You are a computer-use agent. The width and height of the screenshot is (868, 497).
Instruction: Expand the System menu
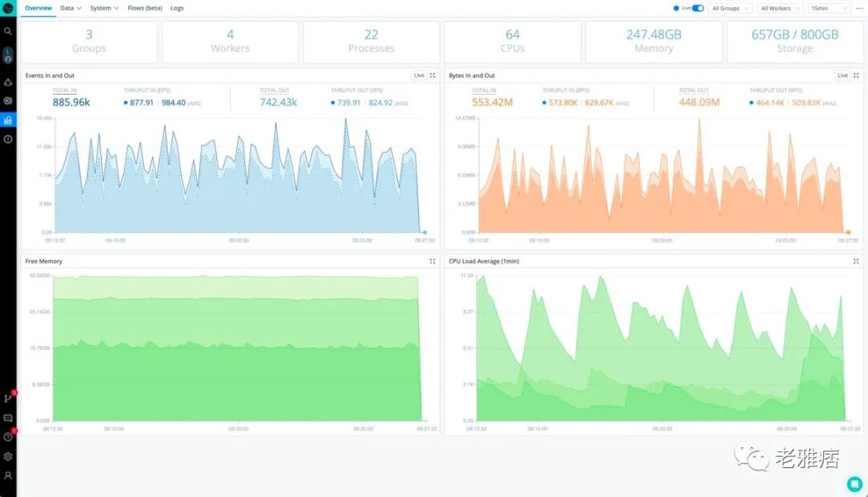104,8
